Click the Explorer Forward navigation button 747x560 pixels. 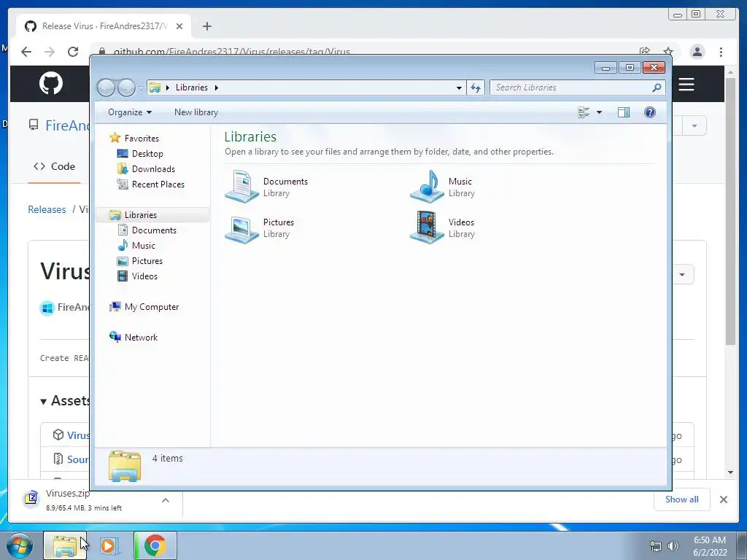pyautogui.click(x=127, y=87)
